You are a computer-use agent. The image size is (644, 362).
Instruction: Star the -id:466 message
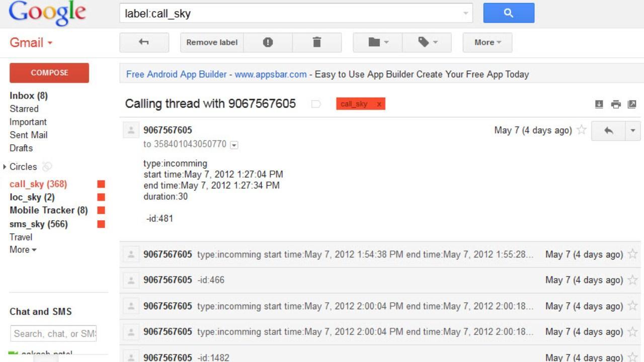pos(633,280)
